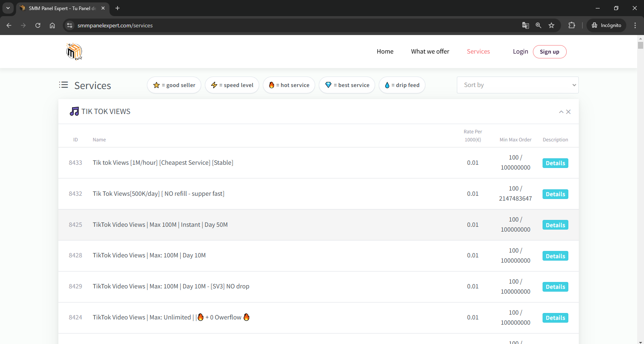Image resolution: width=644 pixels, height=344 pixels.
Task: Click the 2147483647 max order value
Action: click(516, 199)
